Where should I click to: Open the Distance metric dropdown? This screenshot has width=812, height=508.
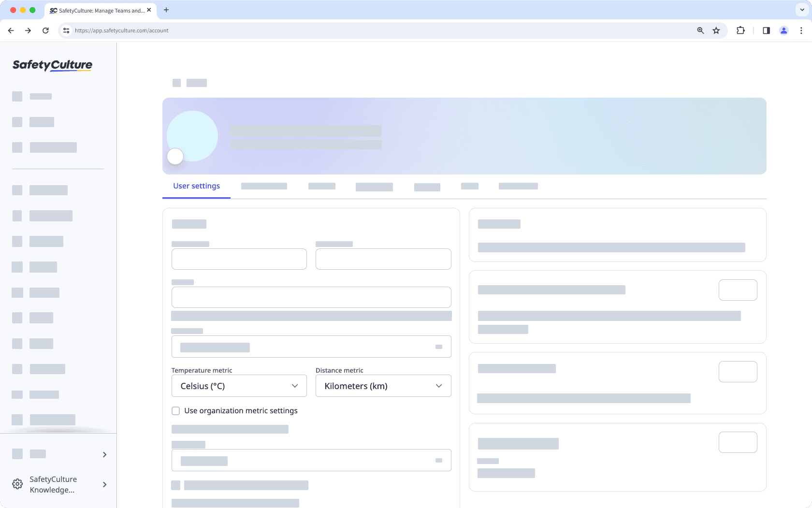[383, 386]
